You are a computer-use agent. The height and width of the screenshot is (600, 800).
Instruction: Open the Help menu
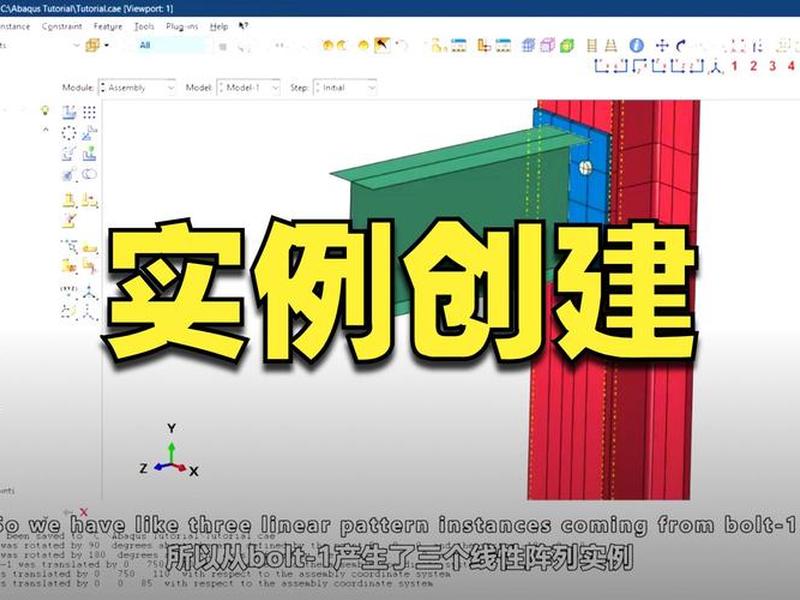pos(219,27)
